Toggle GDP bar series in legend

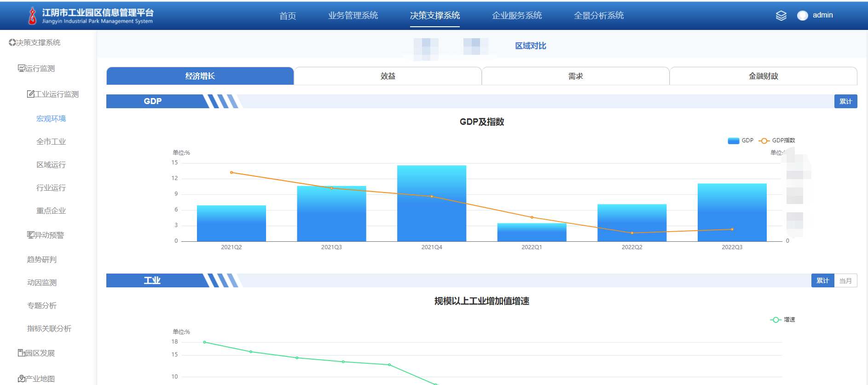click(741, 140)
